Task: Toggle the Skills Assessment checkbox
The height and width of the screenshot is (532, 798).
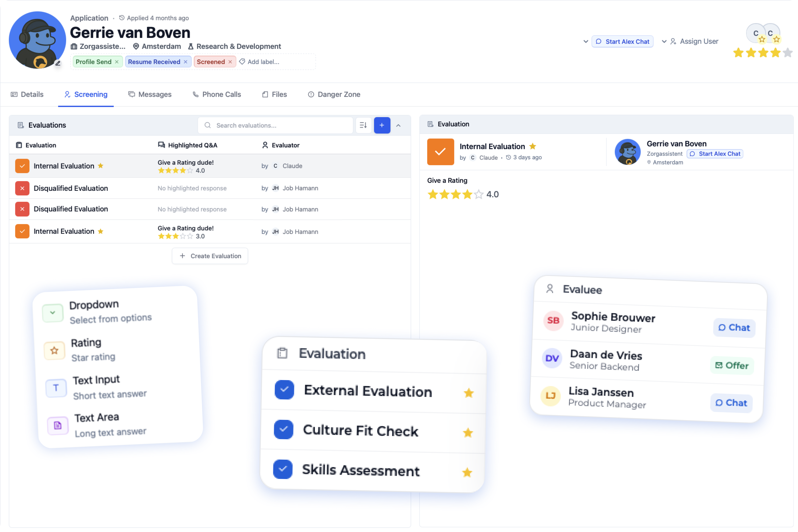Action: coord(283,469)
